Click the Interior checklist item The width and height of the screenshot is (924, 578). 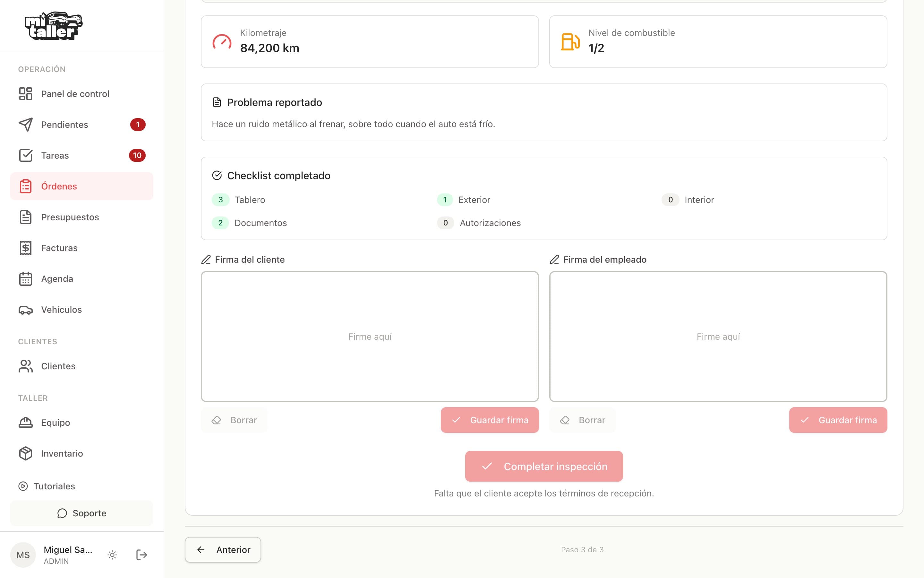coord(688,199)
